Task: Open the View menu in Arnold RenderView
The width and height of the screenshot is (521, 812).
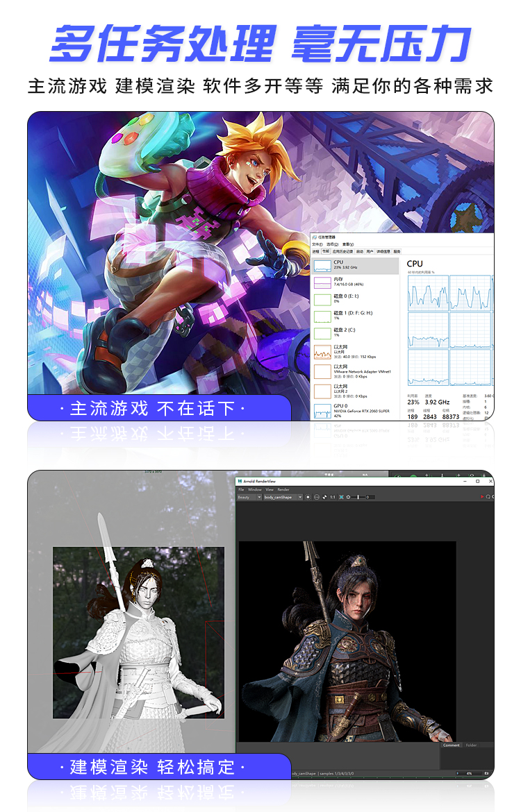Action: pyautogui.click(x=270, y=489)
